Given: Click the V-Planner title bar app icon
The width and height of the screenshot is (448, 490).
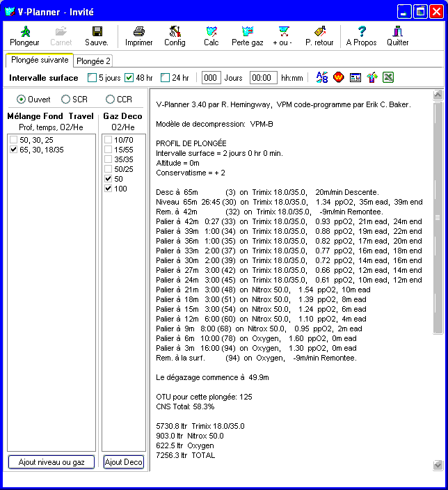Looking at the screenshot, I should [x=10, y=12].
